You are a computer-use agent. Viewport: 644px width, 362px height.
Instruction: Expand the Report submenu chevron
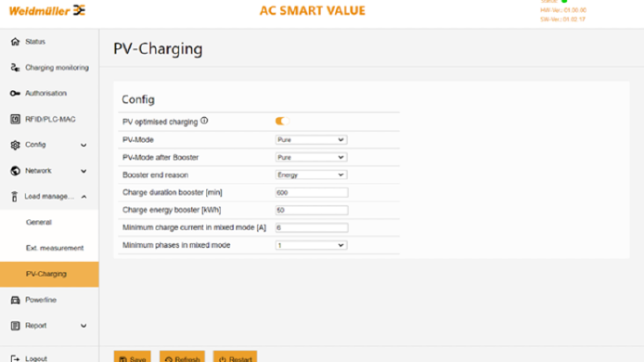click(x=84, y=326)
